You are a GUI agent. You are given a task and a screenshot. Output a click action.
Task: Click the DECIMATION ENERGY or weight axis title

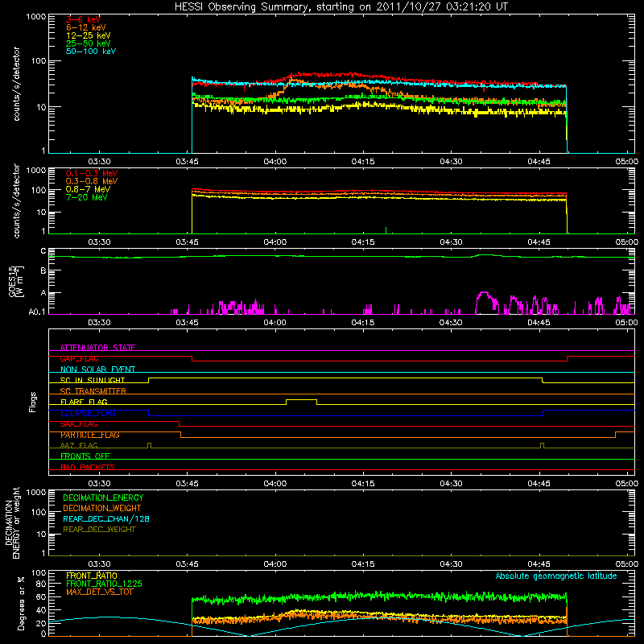12,522
